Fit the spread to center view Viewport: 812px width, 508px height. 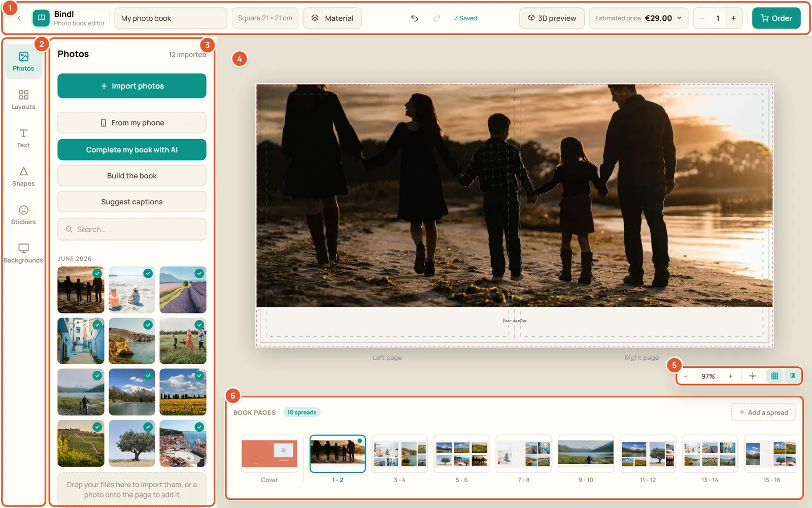pyautogui.click(x=753, y=376)
